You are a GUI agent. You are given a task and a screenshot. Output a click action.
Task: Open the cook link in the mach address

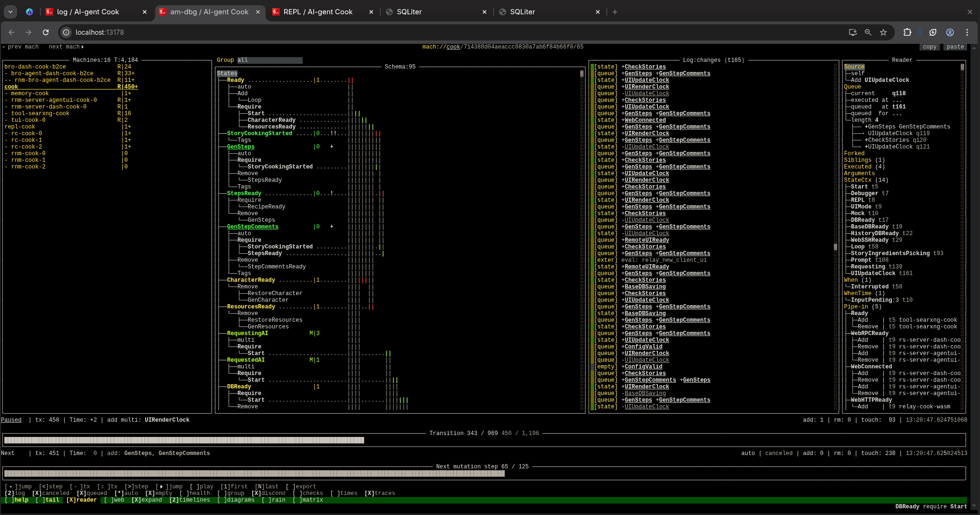pyautogui.click(x=453, y=47)
